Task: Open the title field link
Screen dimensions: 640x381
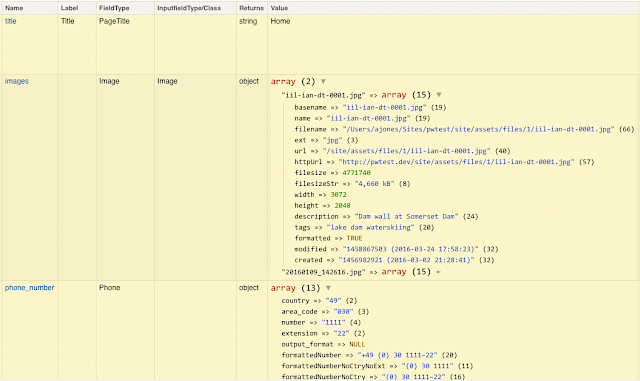Action: click(11, 21)
